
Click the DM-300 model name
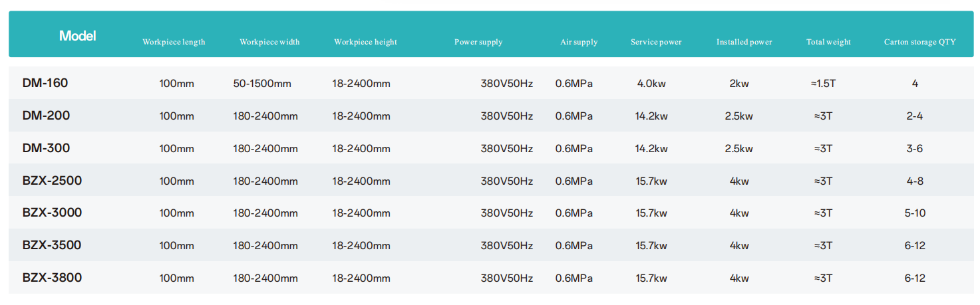click(46, 148)
